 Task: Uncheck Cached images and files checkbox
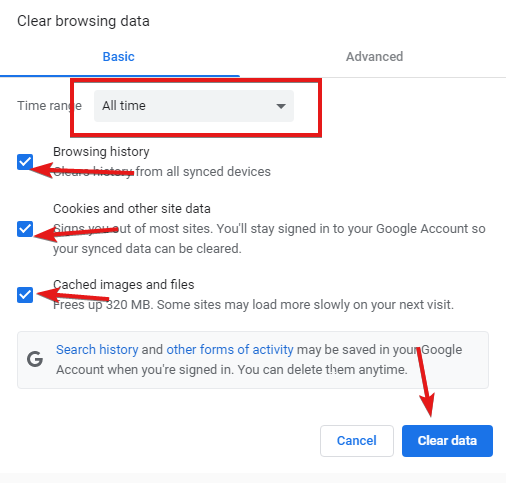tap(25, 295)
